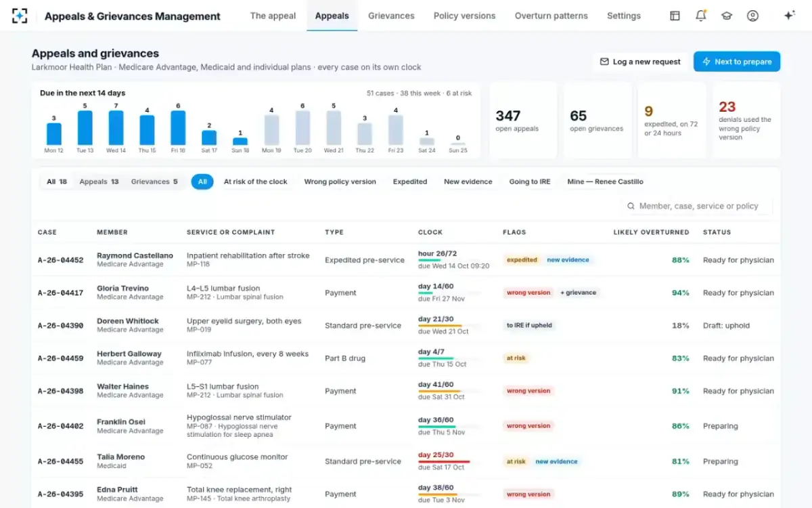Click the + grievance flag on Gloria Trevino
The image size is (812, 508).
coord(578,293)
